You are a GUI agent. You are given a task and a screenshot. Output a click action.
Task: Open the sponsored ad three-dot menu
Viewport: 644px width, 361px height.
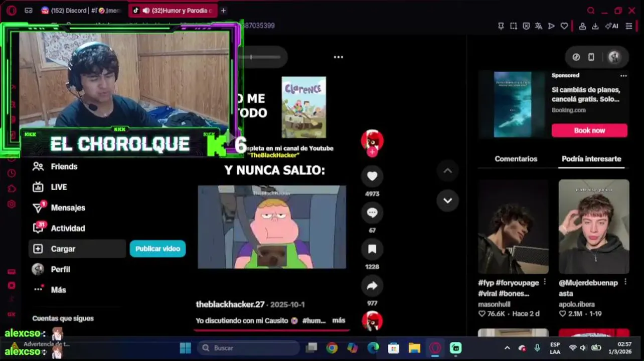pos(623,76)
